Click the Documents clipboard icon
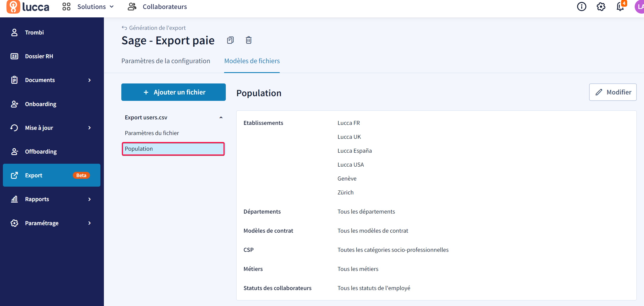Viewport: 644px width, 306px height. (x=14, y=80)
